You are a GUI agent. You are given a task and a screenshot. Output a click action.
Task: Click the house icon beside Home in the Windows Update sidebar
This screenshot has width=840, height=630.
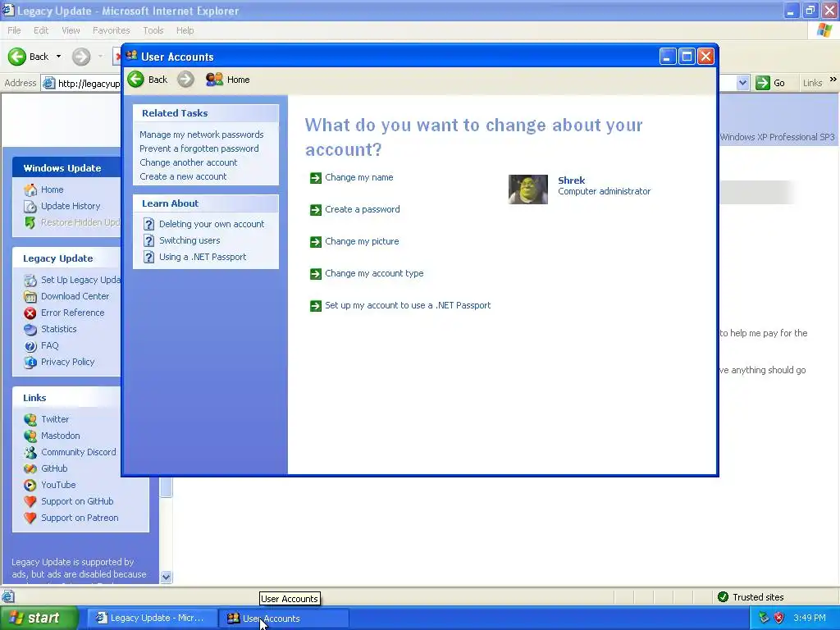coord(30,189)
